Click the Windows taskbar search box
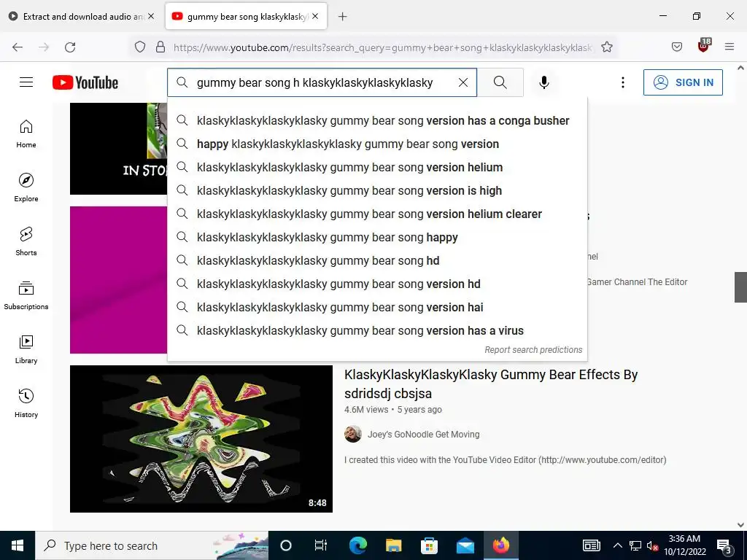The width and height of the screenshot is (747, 560). [152, 545]
